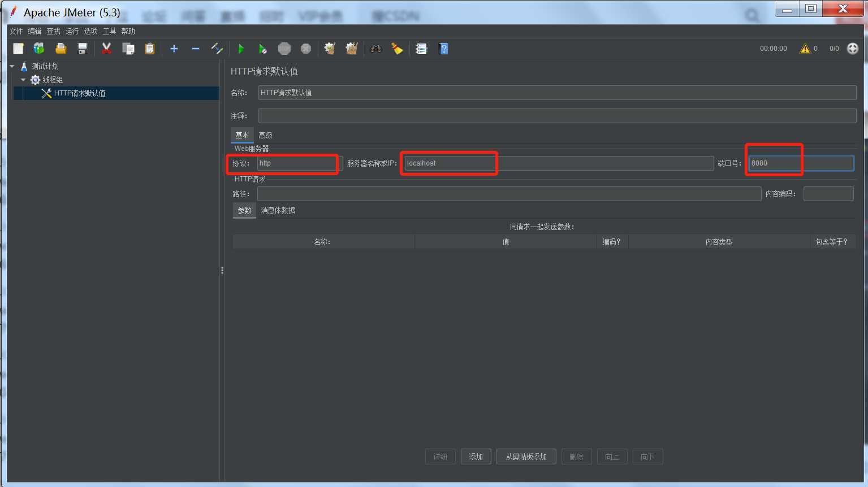Open the 工具 menu
Screen dimensions: 868x487
(109, 31)
